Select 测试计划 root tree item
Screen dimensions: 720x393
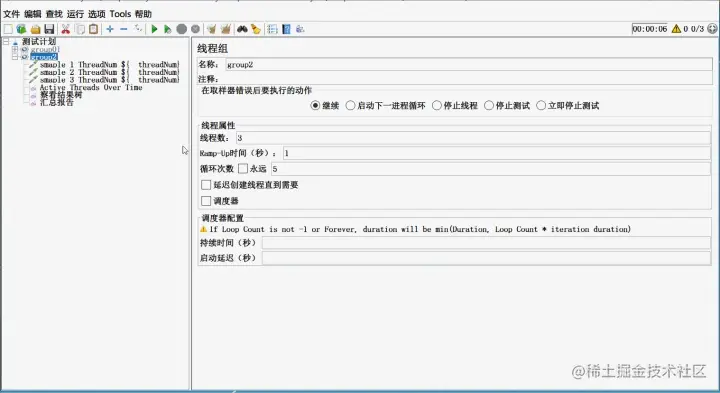point(39,41)
